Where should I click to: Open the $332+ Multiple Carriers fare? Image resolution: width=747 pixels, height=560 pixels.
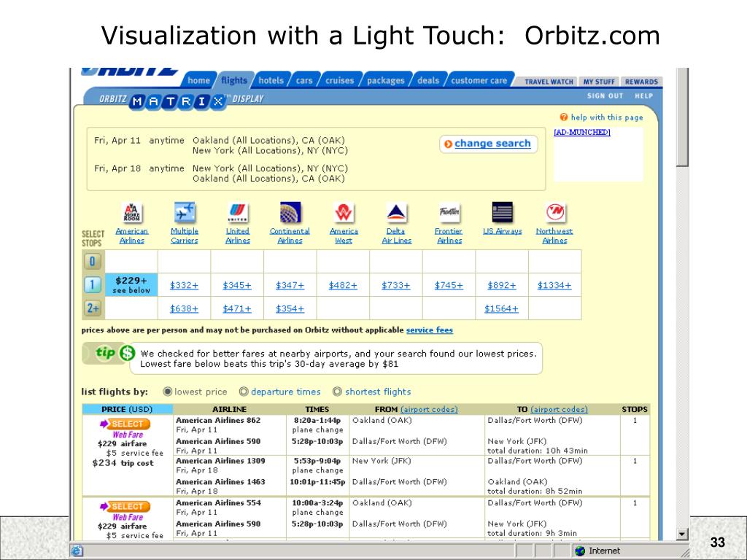click(x=184, y=285)
